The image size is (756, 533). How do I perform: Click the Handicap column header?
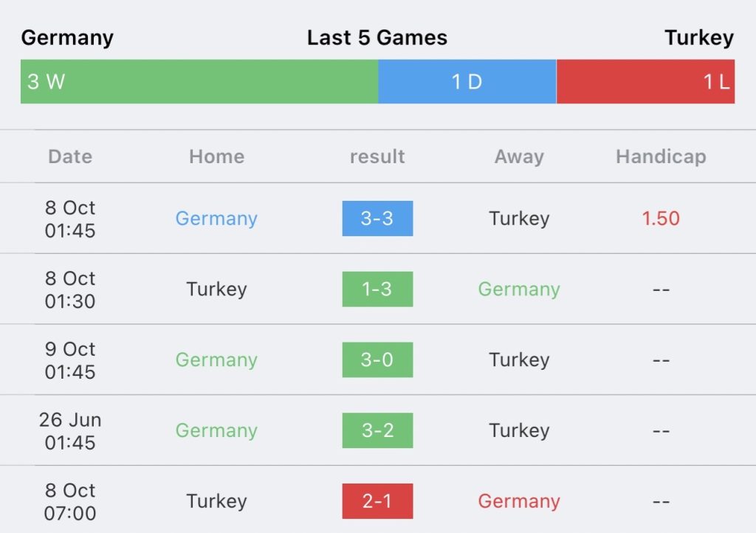click(661, 157)
